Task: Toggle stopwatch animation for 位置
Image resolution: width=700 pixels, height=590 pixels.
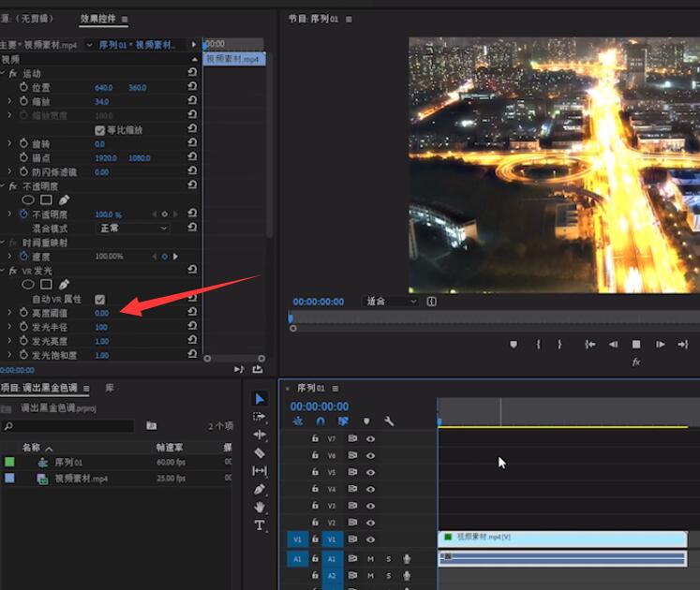Action: pos(23,87)
